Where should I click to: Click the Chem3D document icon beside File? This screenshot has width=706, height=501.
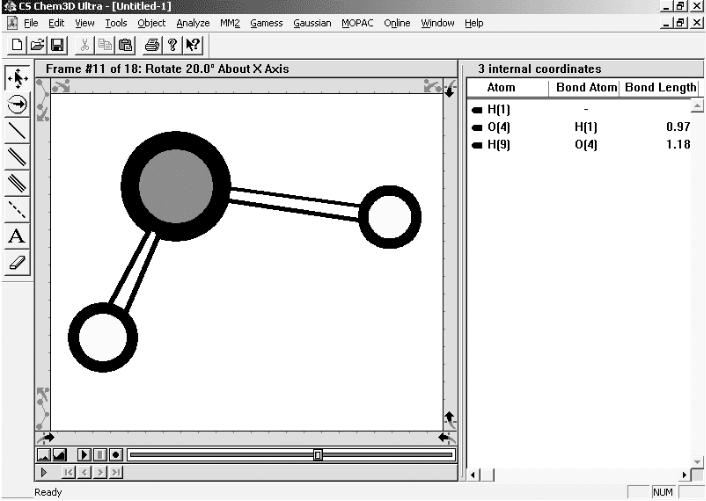tap(13, 23)
